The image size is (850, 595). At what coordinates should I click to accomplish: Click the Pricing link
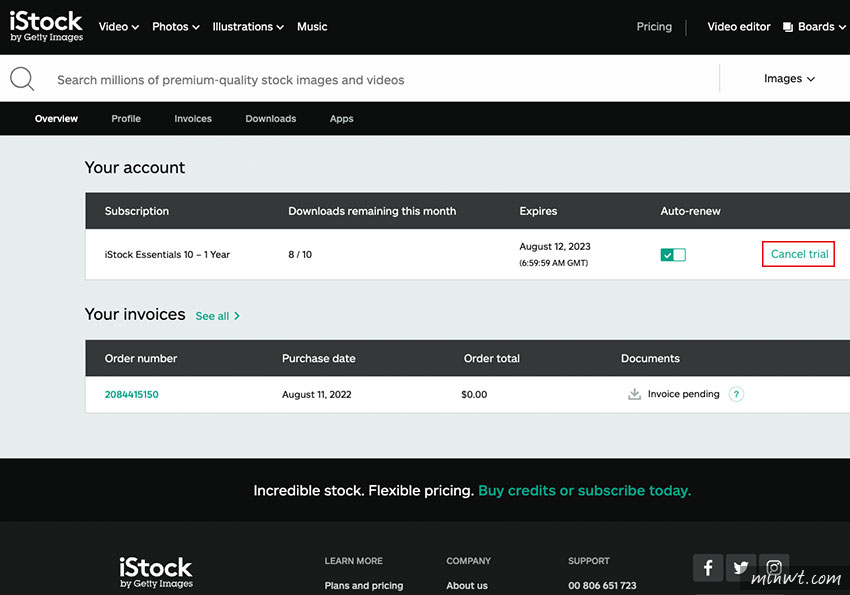point(654,27)
